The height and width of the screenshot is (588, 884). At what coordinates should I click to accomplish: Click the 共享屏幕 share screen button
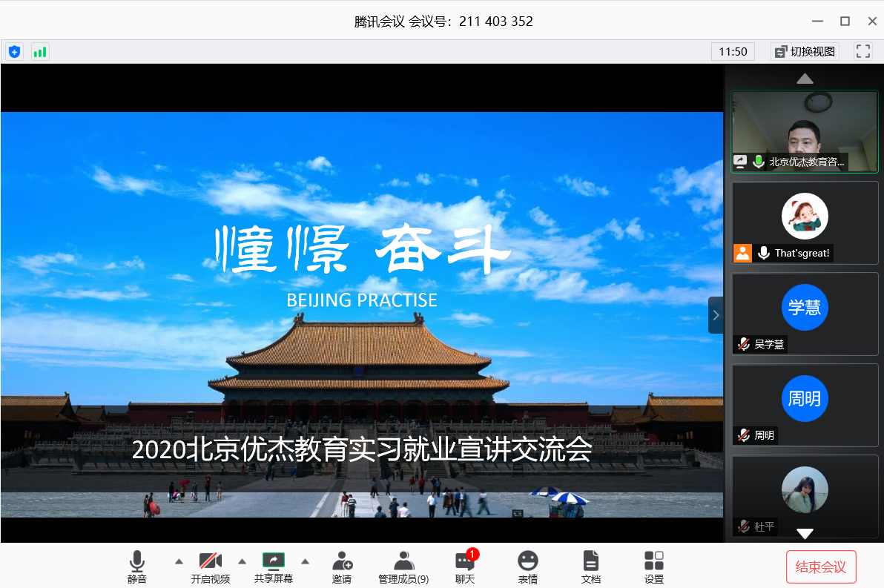click(274, 567)
